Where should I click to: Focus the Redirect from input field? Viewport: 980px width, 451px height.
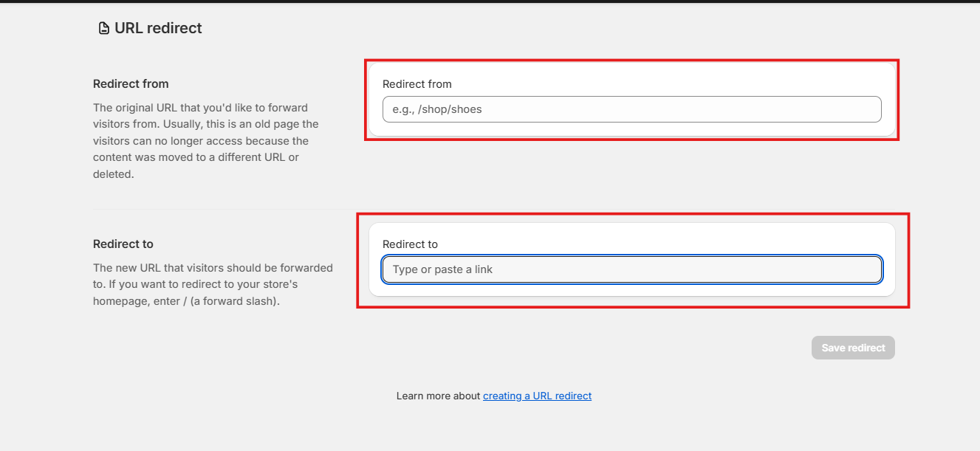[x=631, y=109]
